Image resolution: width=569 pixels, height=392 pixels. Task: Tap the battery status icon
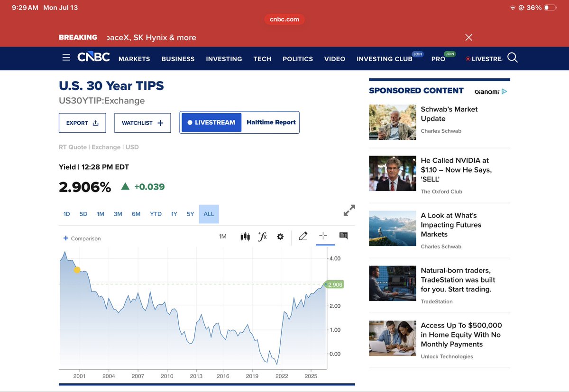550,8
